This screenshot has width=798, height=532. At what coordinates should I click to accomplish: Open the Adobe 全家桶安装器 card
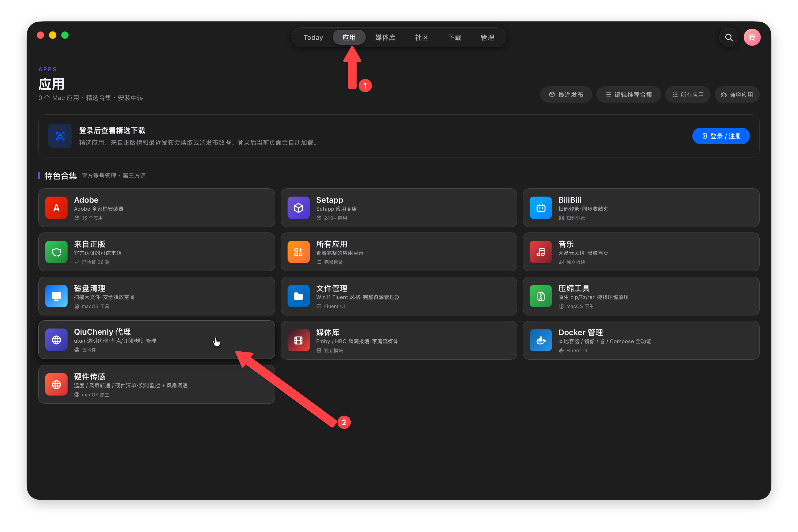pos(157,208)
